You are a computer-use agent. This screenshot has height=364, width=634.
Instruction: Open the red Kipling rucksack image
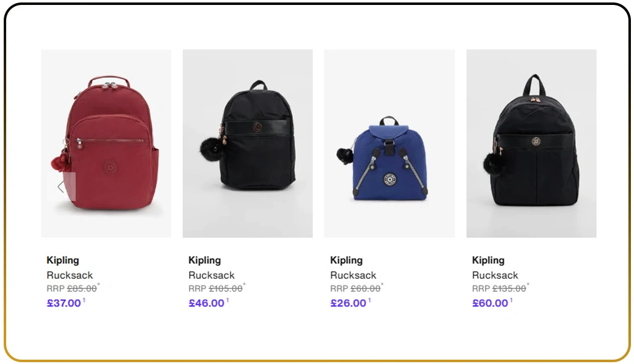(106, 143)
